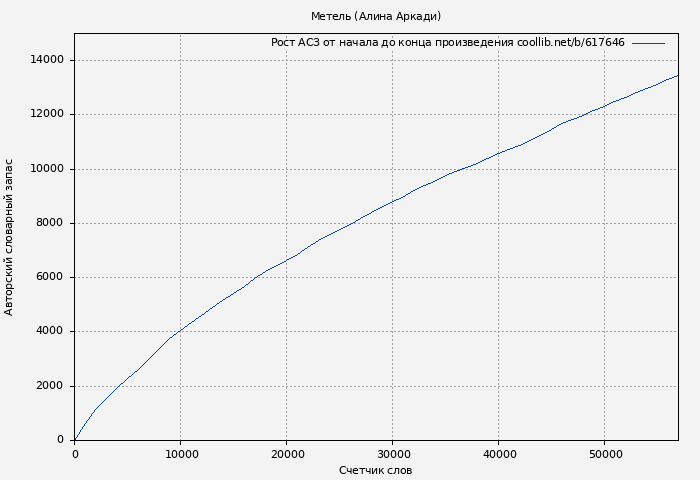700x480 pixels.
Task: Open the coollib.net/b/617646 reference in the legend
Action: [570, 43]
